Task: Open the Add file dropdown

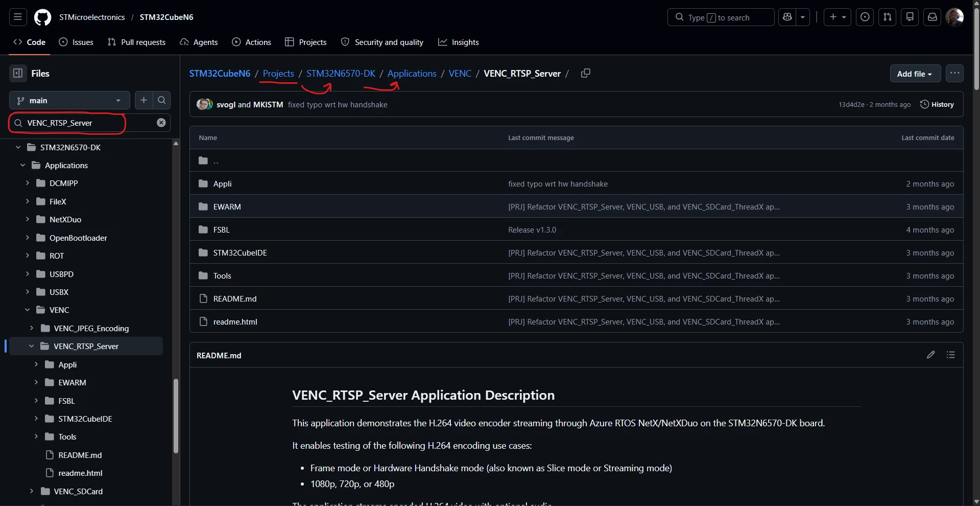Action: point(915,74)
